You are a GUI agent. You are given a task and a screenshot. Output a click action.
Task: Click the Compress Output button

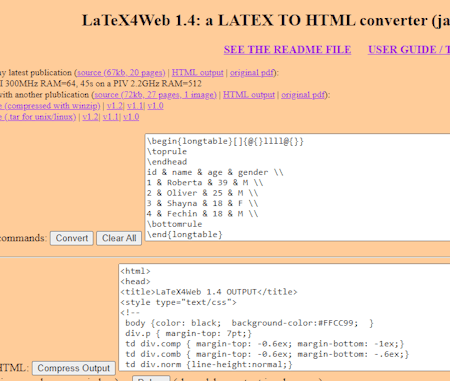[74, 368]
